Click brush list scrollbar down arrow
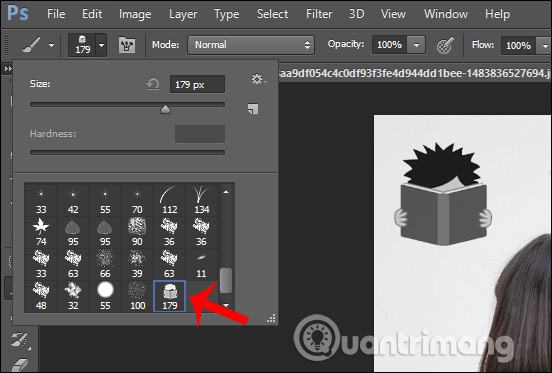 click(x=226, y=305)
